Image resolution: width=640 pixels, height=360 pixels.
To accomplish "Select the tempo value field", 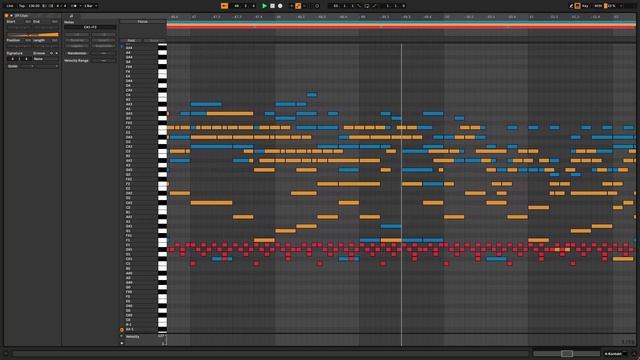I will coord(34,6).
